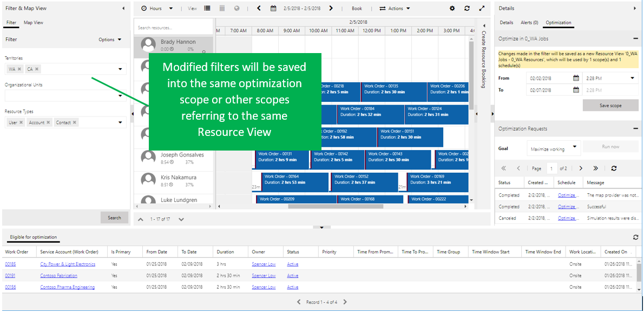Collapse the Optimization Requests section
Viewport: 644px width, 313px height.
click(635, 128)
